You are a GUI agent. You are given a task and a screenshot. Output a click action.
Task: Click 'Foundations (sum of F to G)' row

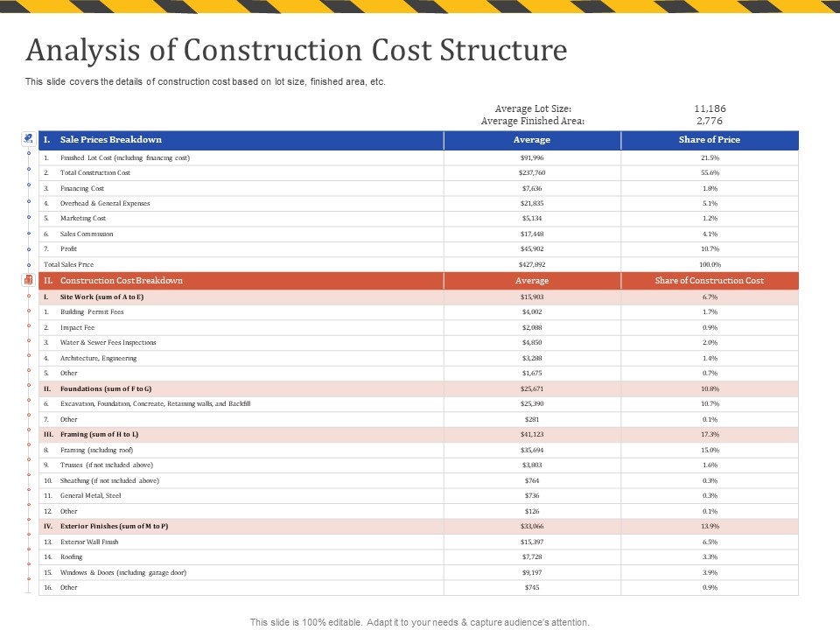coord(418,388)
